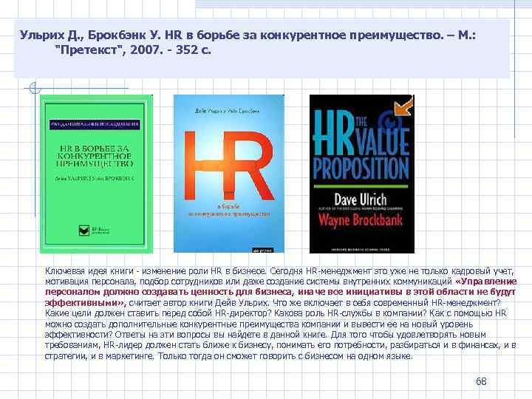
Task: Click the orange arrow on the black cover
Action: click(x=403, y=106)
